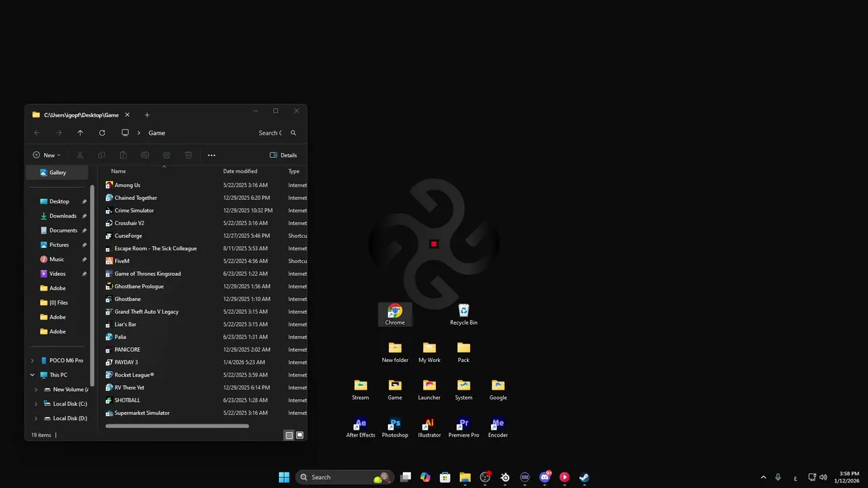The image size is (868, 488).
Task: Open the [0] Files sidebar folder
Action: 57,303
